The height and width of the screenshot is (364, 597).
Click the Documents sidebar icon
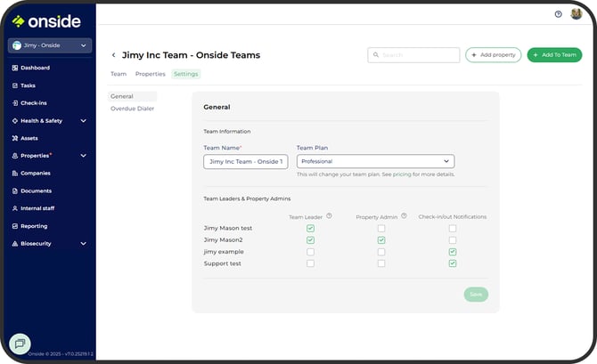pos(15,191)
